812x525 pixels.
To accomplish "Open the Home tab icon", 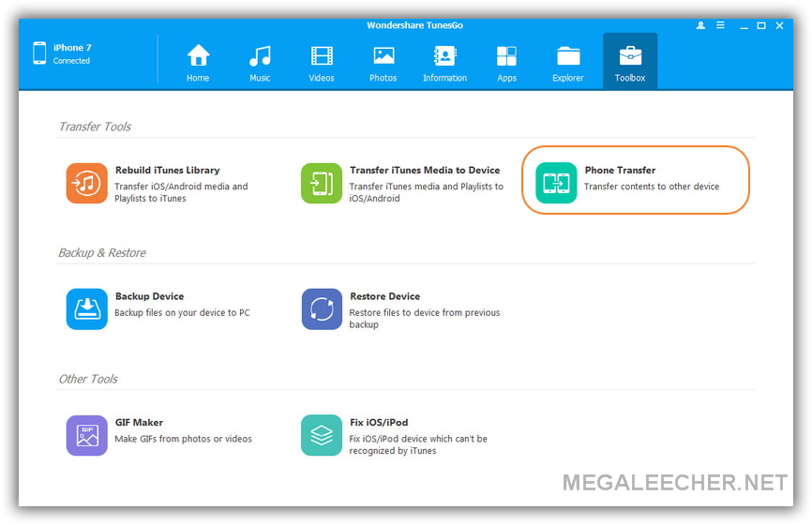I will (198, 55).
